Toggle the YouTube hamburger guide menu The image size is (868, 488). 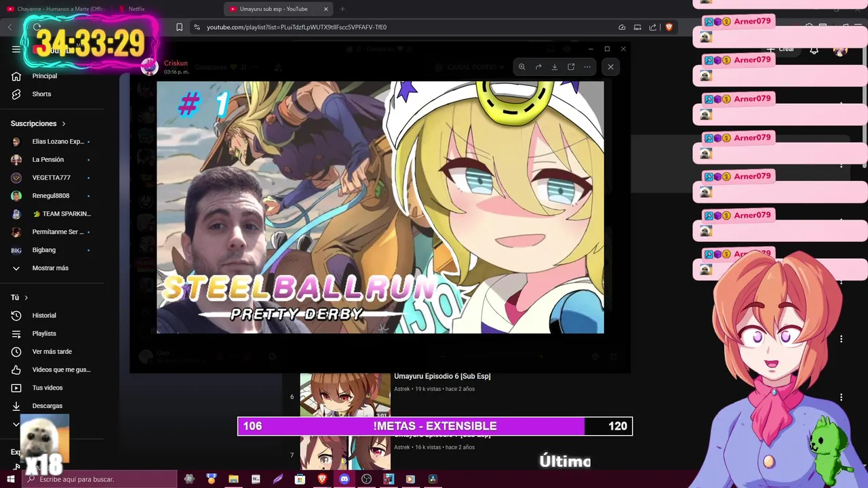coord(16,49)
